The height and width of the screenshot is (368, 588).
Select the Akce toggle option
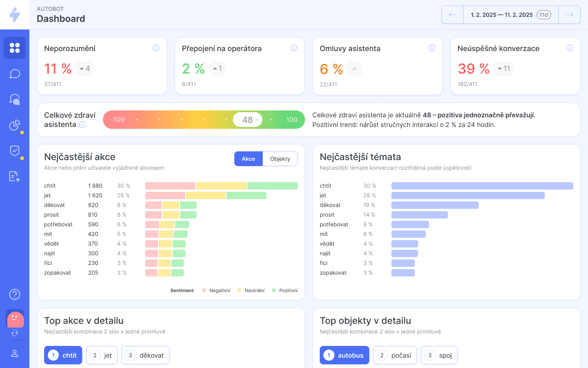point(248,159)
